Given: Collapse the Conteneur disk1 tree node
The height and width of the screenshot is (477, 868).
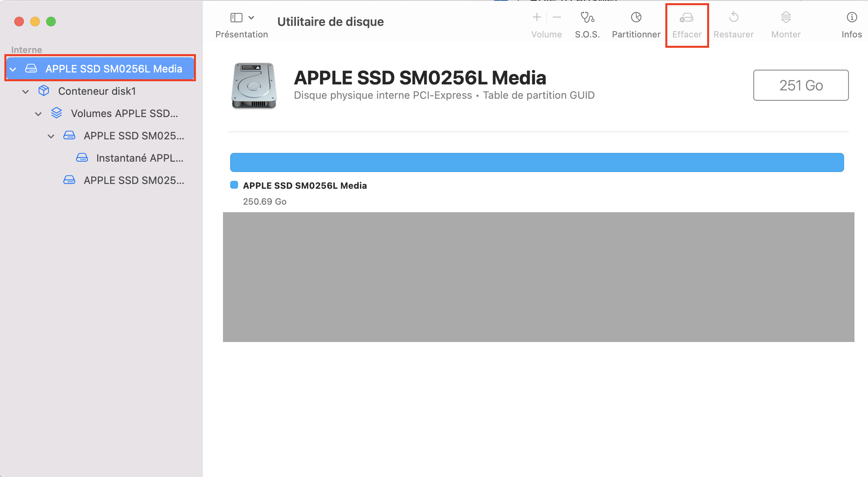Looking at the screenshot, I should tap(25, 92).
